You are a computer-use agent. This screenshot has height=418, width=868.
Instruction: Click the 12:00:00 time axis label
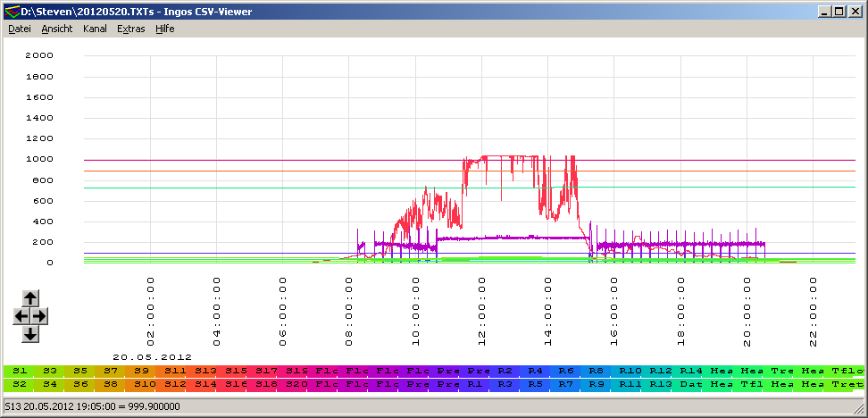pos(482,312)
